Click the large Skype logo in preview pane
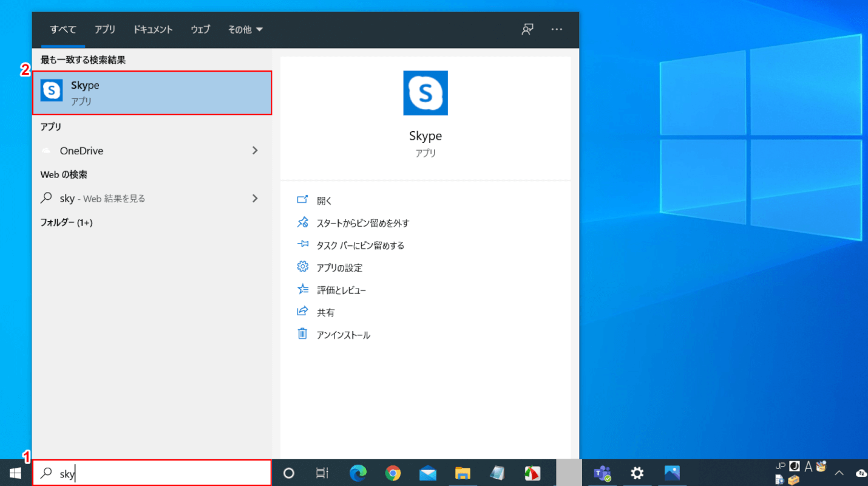The width and height of the screenshot is (868, 486). 426,93
